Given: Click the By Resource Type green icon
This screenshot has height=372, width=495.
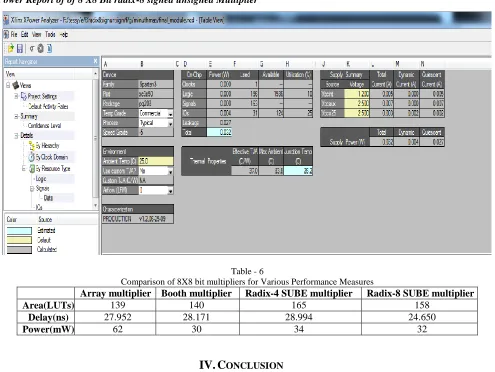Looking at the screenshot, I should tap(32, 169).
